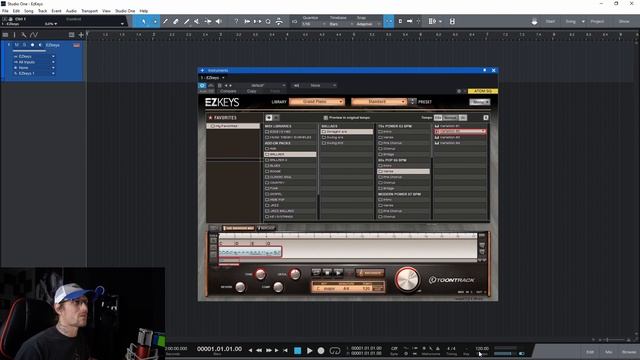Viewport: 640px width, 360px height.
Task: Adjust the Reverb knob in EZkeys
Action: coord(240,287)
